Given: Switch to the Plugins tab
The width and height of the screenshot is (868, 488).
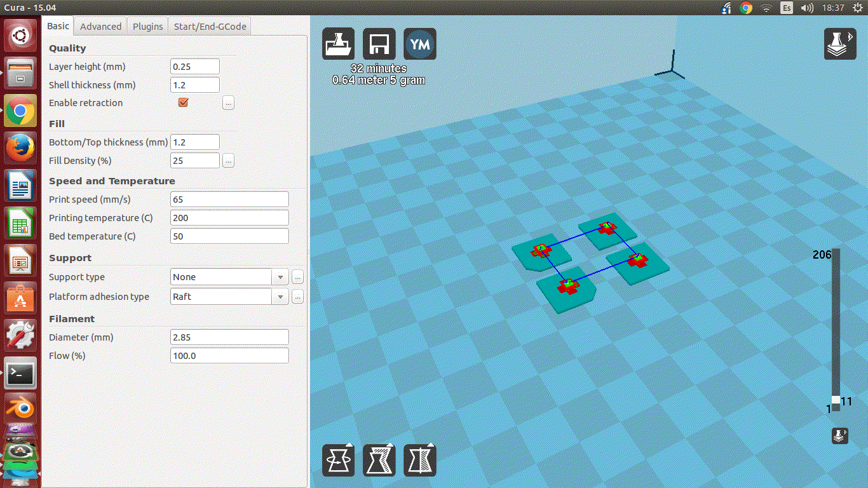Looking at the screenshot, I should (x=148, y=26).
